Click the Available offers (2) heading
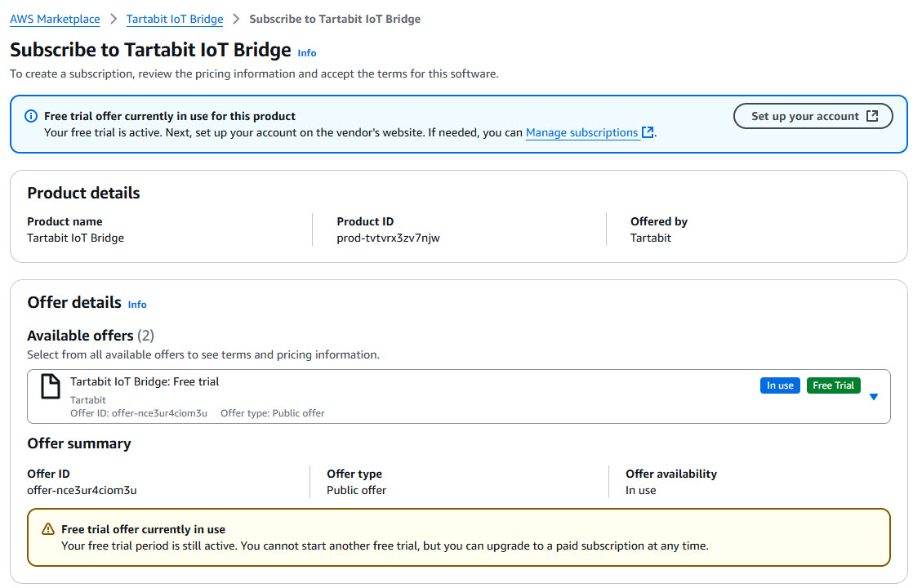Viewport: 913px width, 588px height. pyautogui.click(x=91, y=336)
